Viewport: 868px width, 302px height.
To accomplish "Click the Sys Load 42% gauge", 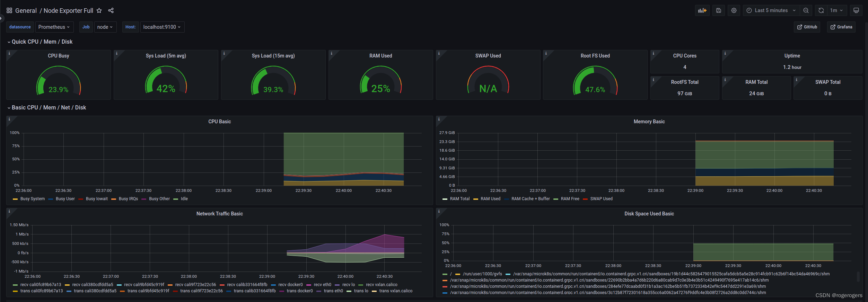I will 166,80.
